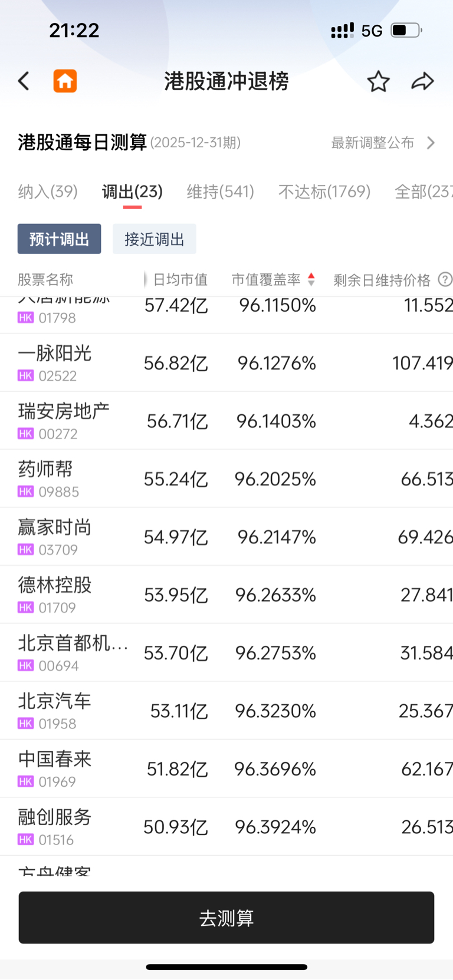The image size is (453, 980).
Task: Sort by 市值覆盖率 arrow icon
Action: pyautogui.click(x=311, y=279)
